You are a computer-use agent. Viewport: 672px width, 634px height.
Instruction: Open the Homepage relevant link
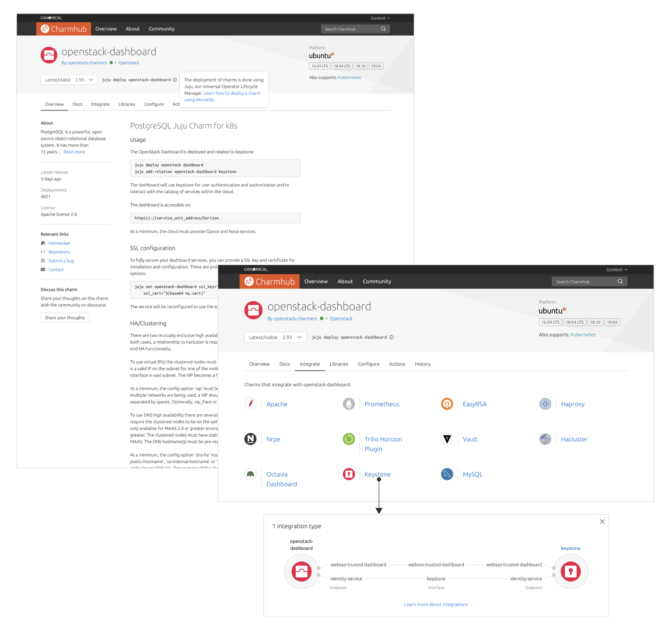pos(59,243)
